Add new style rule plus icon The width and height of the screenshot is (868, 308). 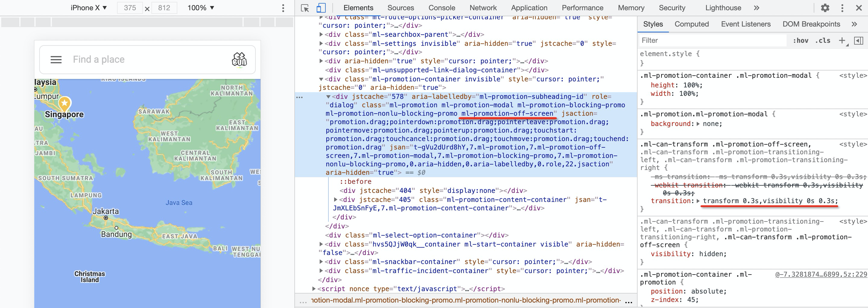842,40
